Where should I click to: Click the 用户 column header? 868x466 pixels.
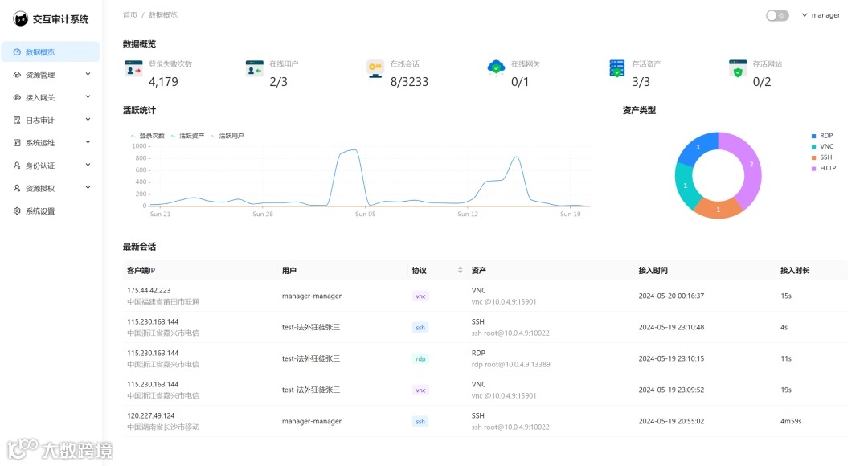289,271
